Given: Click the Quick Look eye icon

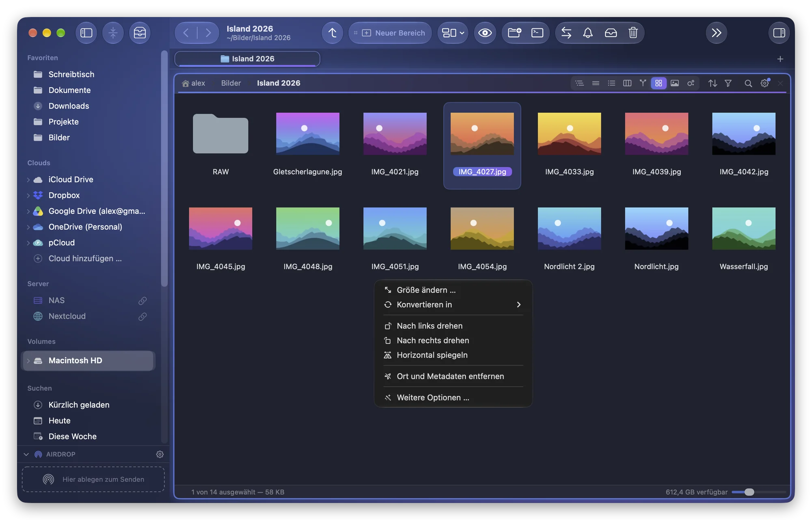Looking at the screenshot, I should pyautogui.click(x=485, y=33).
